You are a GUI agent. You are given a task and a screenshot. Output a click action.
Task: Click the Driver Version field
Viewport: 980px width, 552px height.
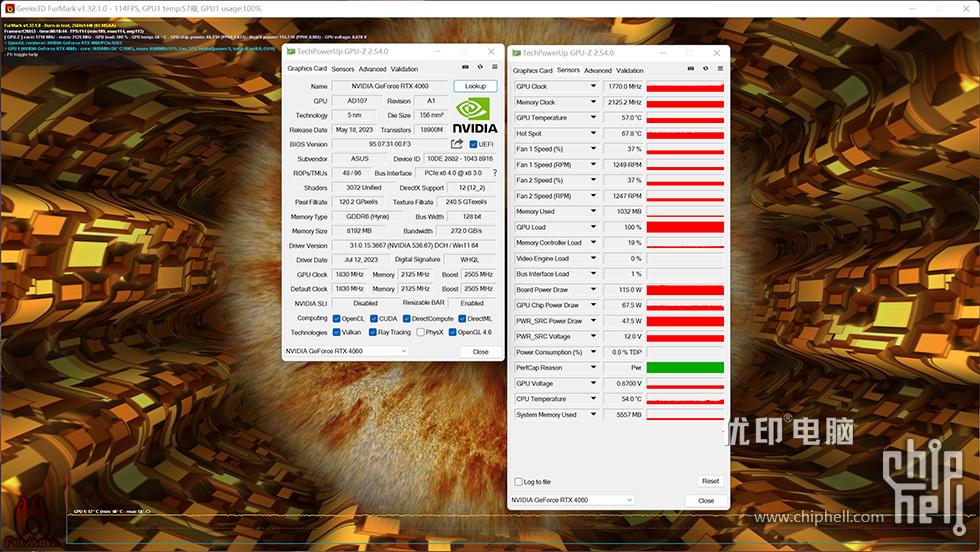pos(414,246)
